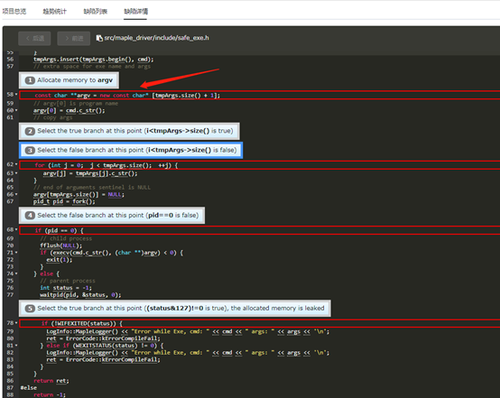This screenshot has width=500, height=398.
Task: Toggle the fold marker at line 66
Action: click(16, 194)
